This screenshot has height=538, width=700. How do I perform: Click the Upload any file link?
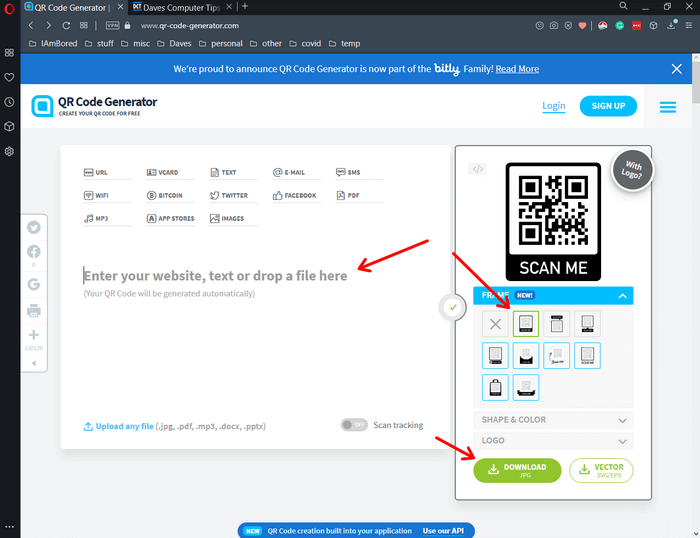125,426
